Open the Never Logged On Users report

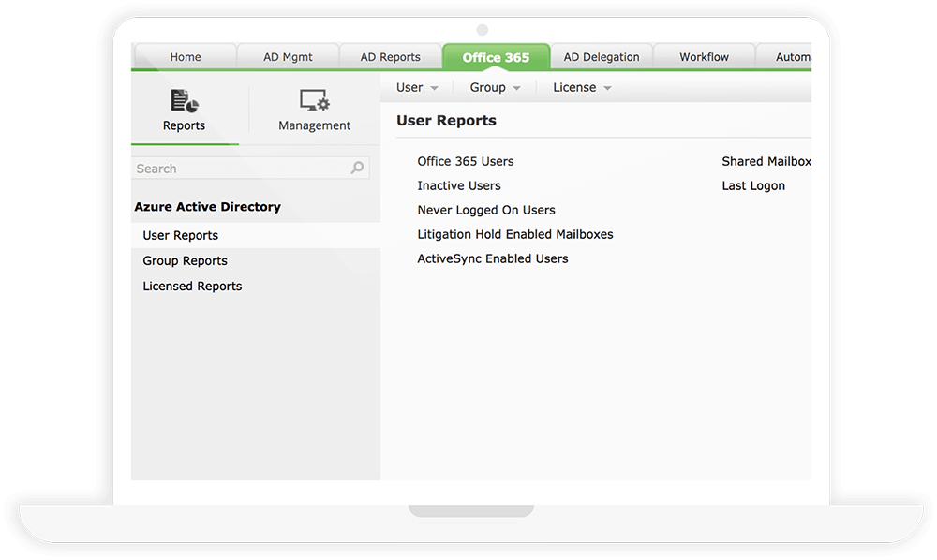tap(486, 210)
